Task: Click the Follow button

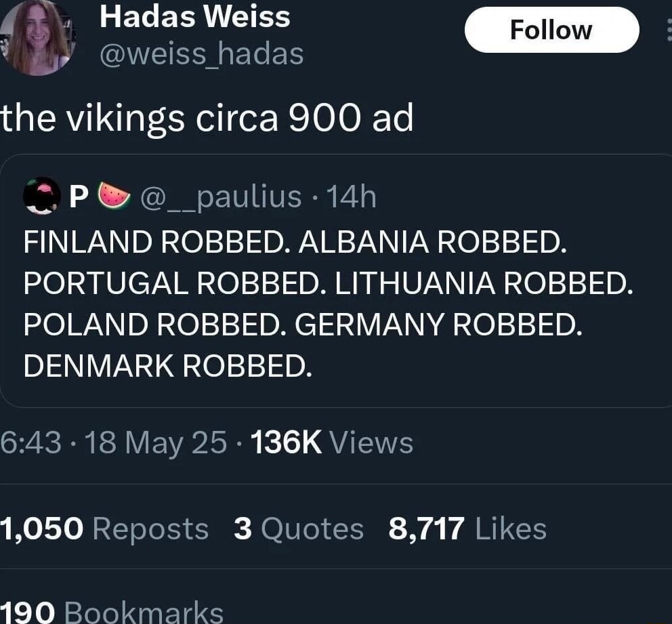Action: (x=551, y=29)
